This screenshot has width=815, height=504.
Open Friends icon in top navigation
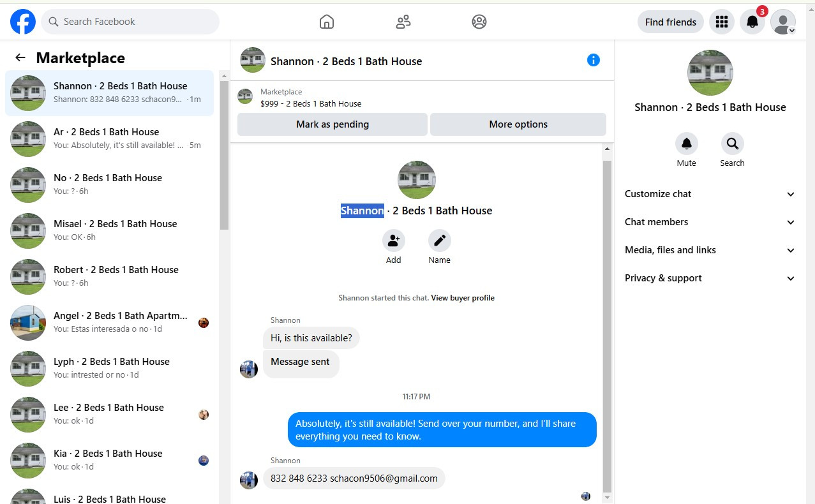coord(403,22)
